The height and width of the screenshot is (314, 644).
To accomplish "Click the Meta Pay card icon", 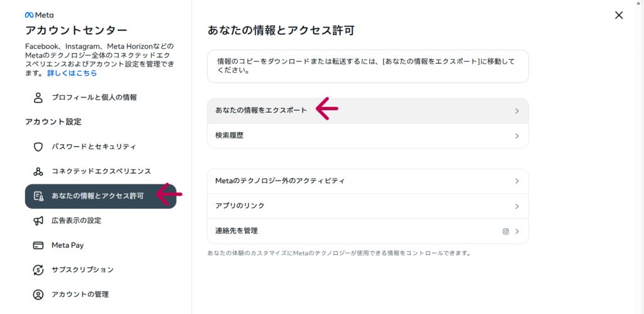I will 38,245.
